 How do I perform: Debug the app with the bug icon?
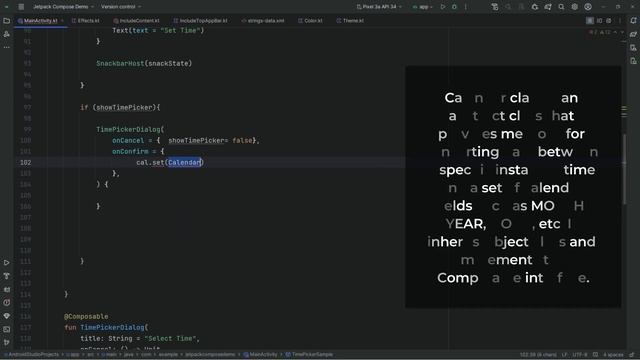click(x=454, y=7)
